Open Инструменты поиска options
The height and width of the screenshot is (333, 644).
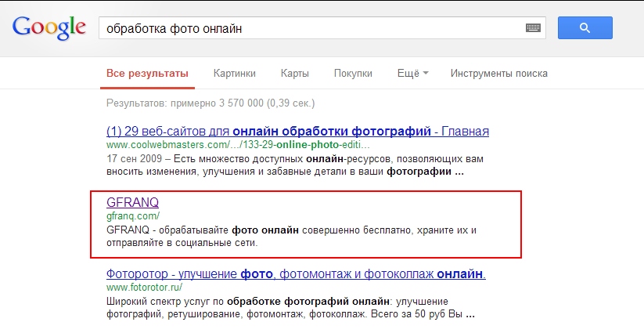[498, 74]
